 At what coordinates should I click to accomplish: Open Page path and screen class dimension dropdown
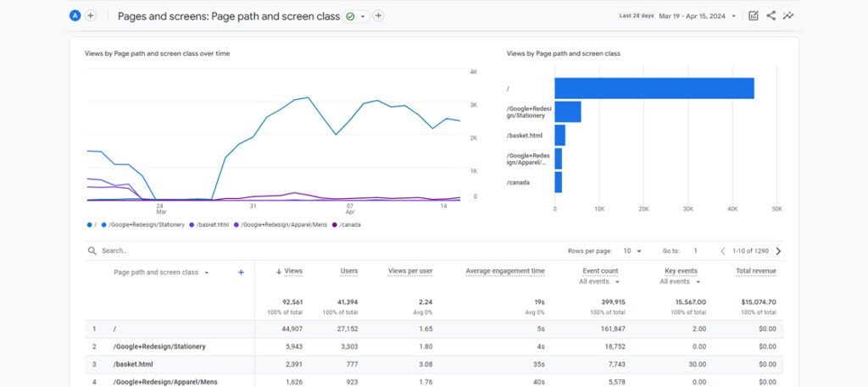click(161, 273)
